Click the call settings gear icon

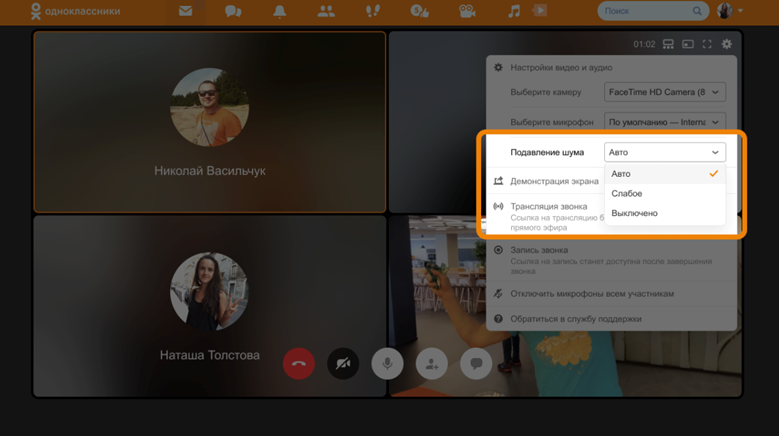point(727,44)
